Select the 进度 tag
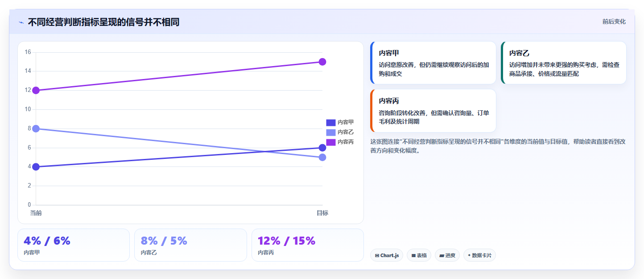The height and width of the screenshot is (279, 644). click(x=447, y=255)
